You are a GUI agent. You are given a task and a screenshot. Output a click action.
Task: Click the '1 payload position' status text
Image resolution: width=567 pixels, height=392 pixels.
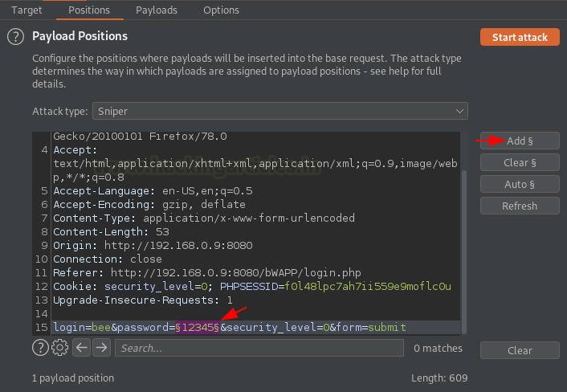[73, 378]
